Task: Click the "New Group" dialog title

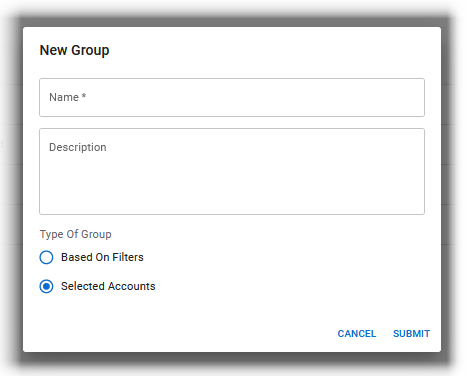Action: (74, 50)
